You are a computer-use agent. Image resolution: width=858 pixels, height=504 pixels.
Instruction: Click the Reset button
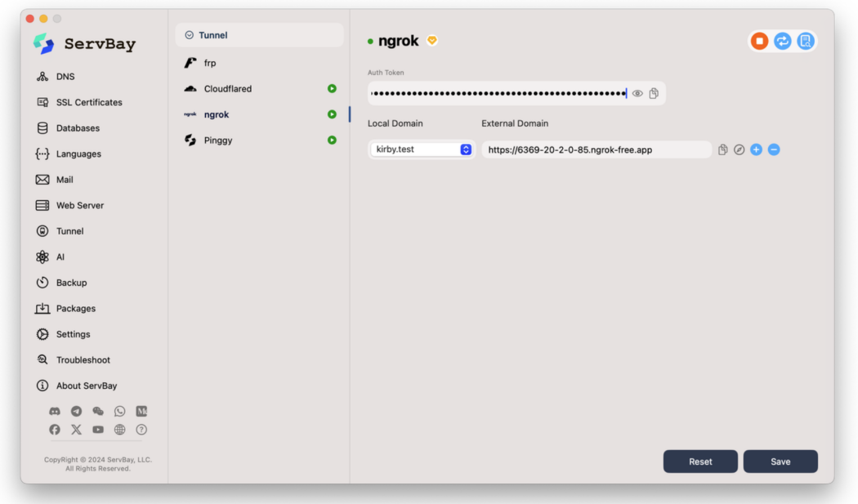700,462
